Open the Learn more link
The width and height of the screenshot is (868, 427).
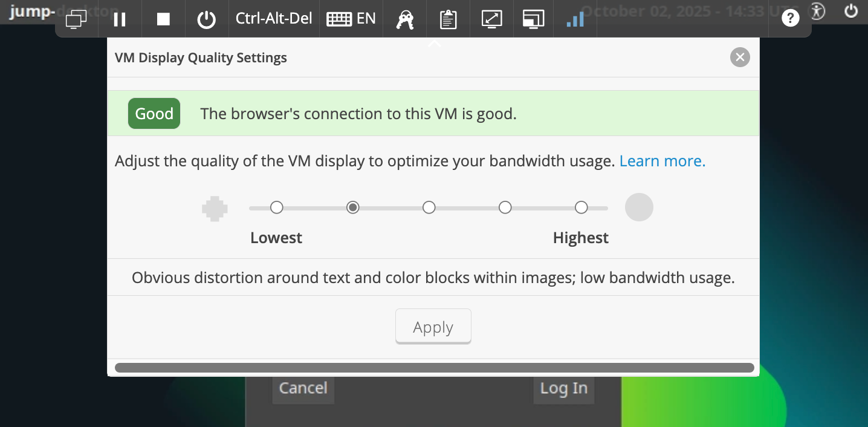click(x=662, y=161)
